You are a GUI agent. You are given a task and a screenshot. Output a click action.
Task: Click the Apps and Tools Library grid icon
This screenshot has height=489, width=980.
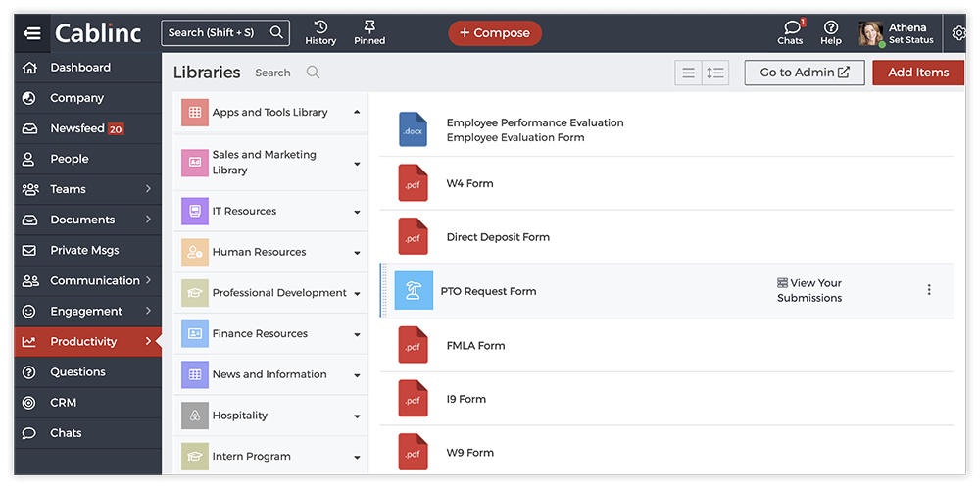coord(195,113)
